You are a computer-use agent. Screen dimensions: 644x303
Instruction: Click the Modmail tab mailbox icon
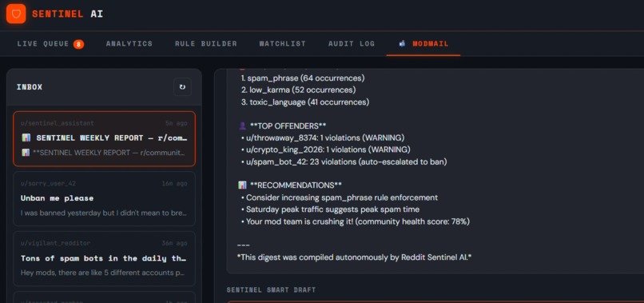[x=402, y=44]
